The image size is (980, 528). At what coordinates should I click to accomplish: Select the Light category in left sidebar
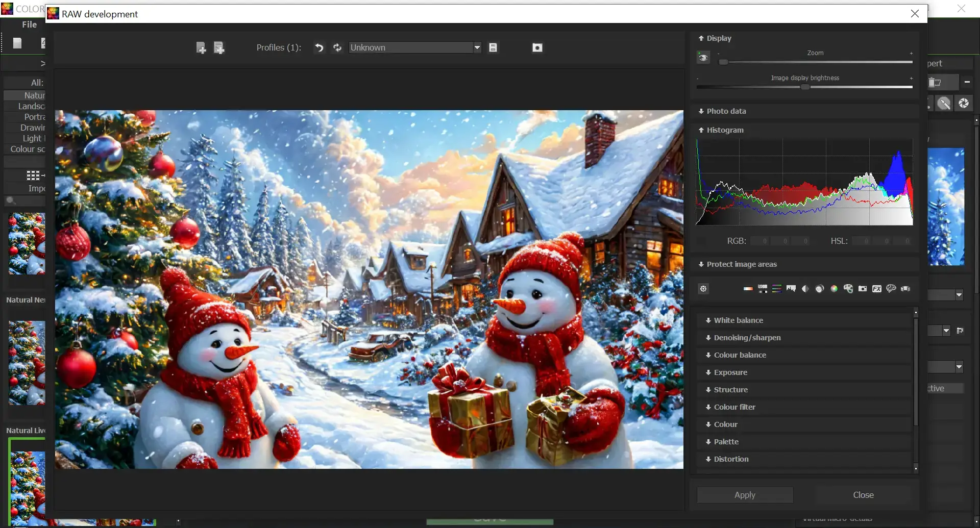pos(24,138)
